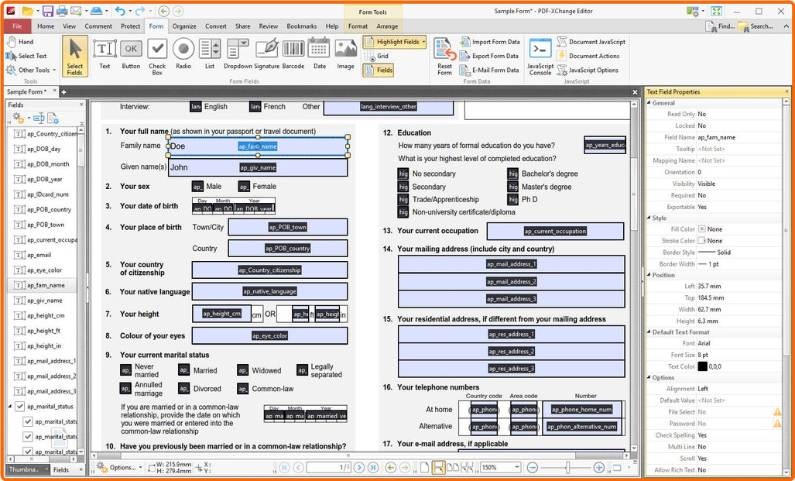Open JavaScript Options
Viewport: 795px width, 481px height.
[588, 70]
